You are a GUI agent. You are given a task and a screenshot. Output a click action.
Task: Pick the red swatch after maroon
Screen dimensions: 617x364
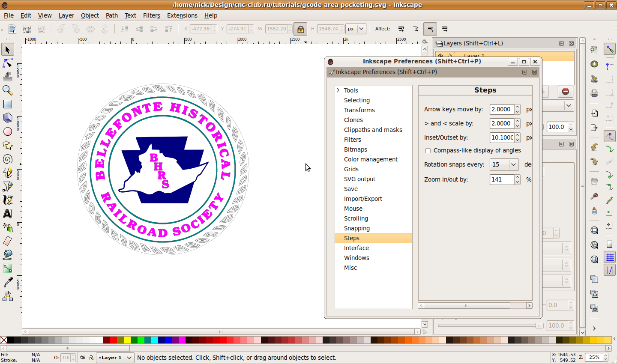tap(114, 340)
